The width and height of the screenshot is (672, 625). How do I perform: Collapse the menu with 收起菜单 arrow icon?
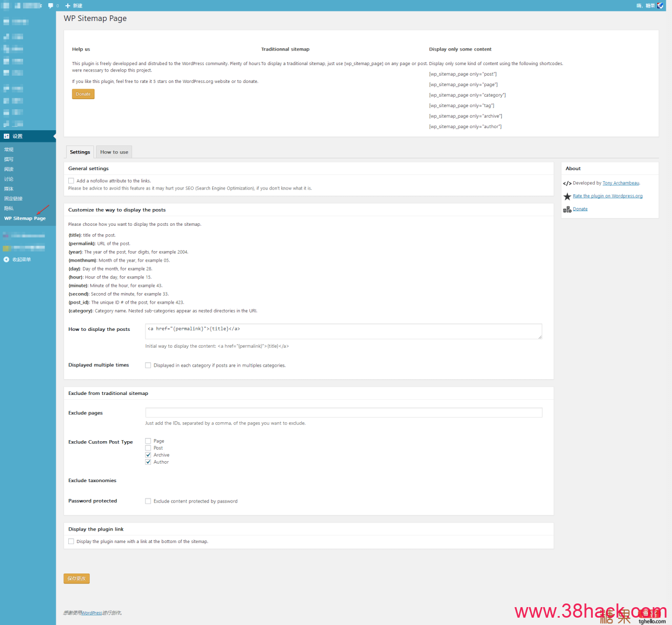6,259
